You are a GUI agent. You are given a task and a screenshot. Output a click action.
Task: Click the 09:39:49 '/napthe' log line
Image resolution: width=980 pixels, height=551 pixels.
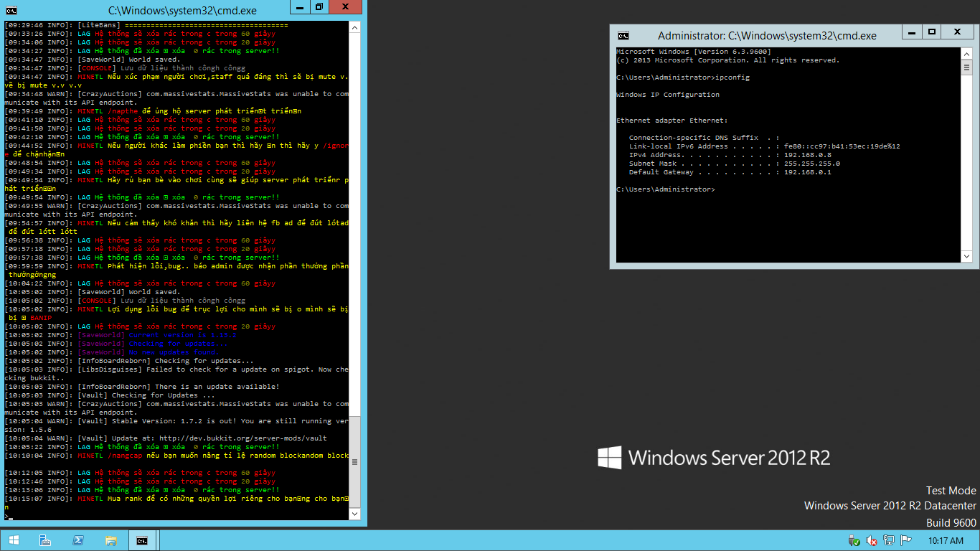pos(153,111)
